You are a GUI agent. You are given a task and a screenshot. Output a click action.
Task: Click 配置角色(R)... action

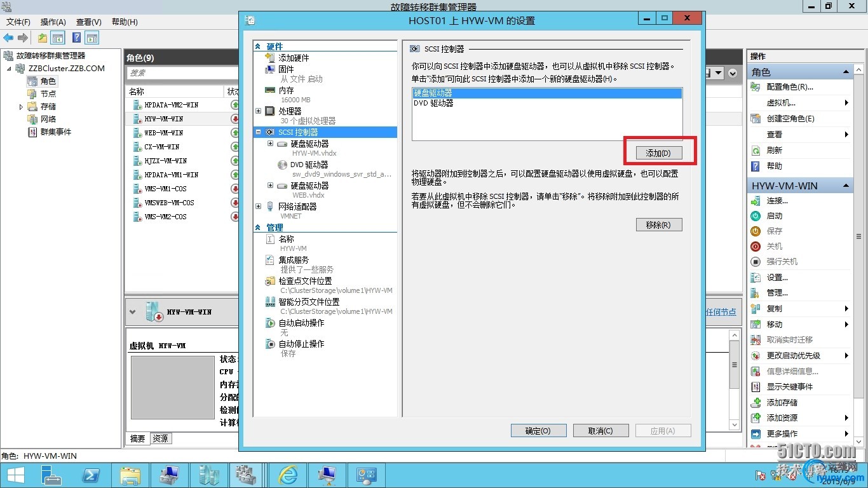[790, 87]
